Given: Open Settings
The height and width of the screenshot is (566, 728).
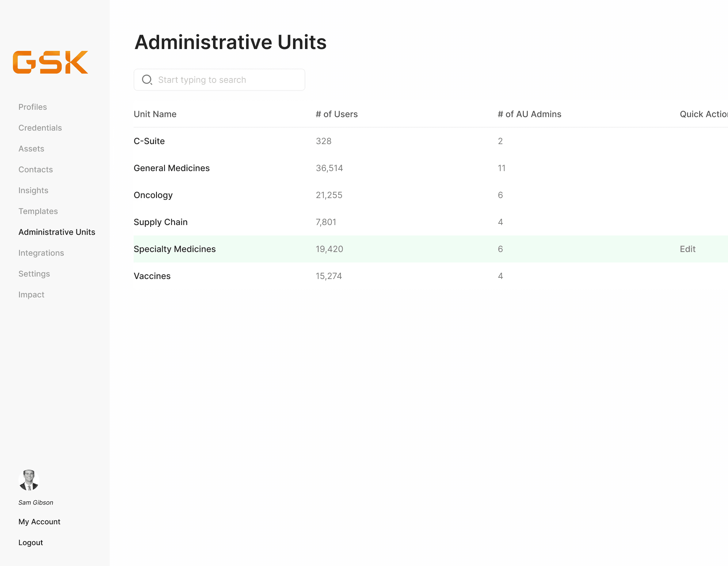Looking at the screenshot, I should tap(34, 274).
